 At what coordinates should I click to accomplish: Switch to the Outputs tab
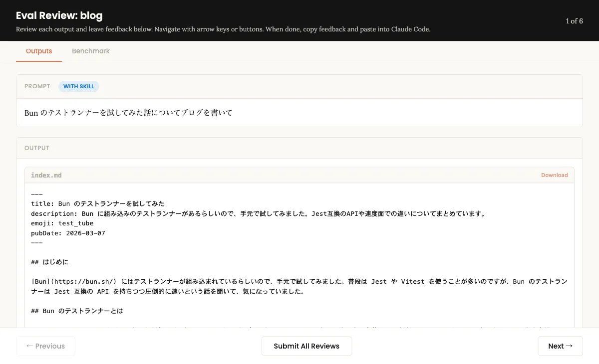coord(39,51)
